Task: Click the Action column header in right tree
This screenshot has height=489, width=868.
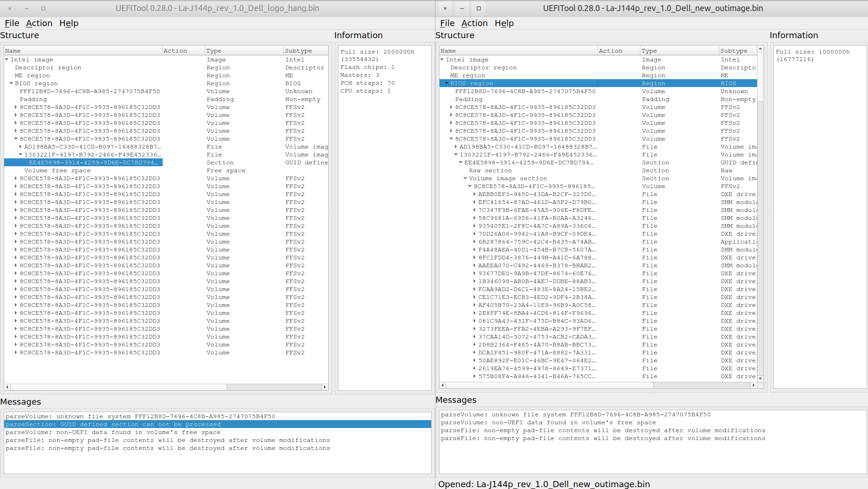Action: [610, 51]
